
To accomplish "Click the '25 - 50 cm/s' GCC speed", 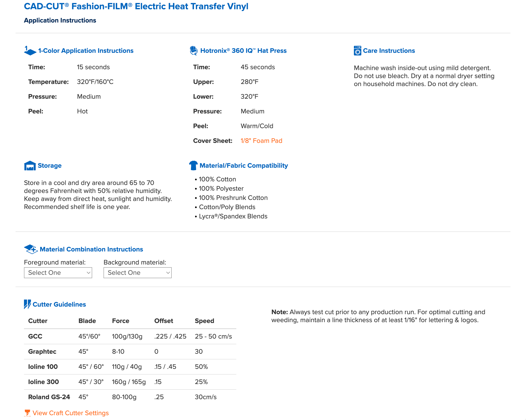I will [213, 336].
